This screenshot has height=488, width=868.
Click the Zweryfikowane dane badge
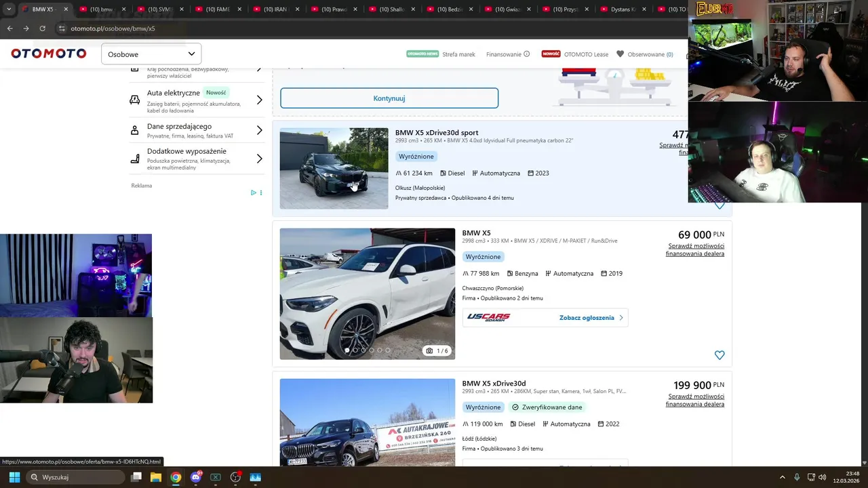coord(547,407)
